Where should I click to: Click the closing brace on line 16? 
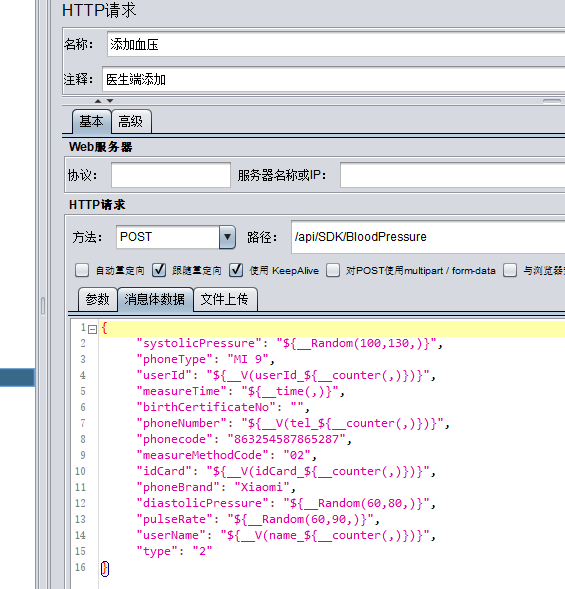[105, 568]
